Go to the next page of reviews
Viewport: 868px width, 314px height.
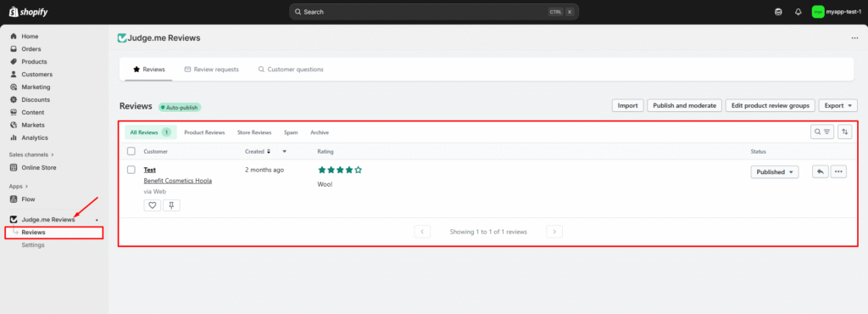(554, 232)
